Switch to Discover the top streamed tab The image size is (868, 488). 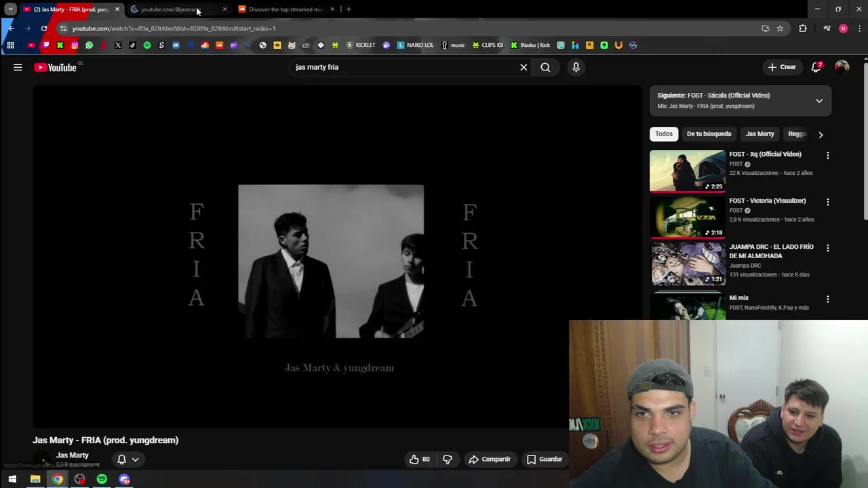[286, 9]
